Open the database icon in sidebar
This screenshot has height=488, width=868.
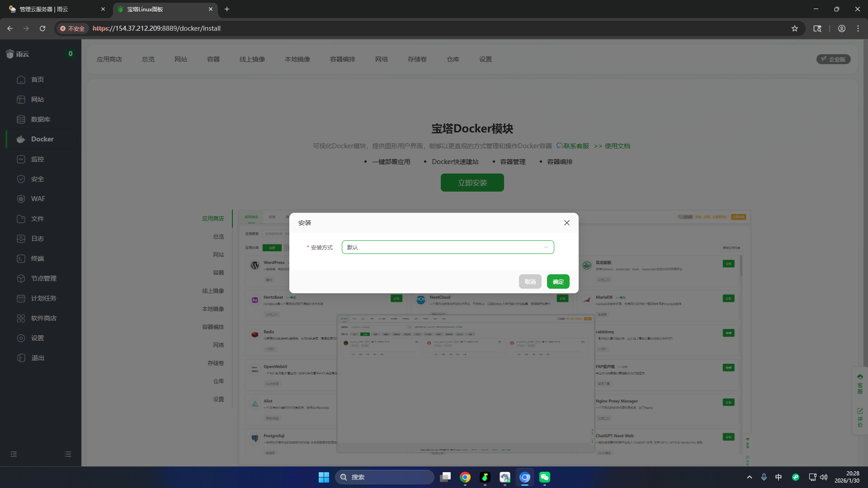coord(21,119)
